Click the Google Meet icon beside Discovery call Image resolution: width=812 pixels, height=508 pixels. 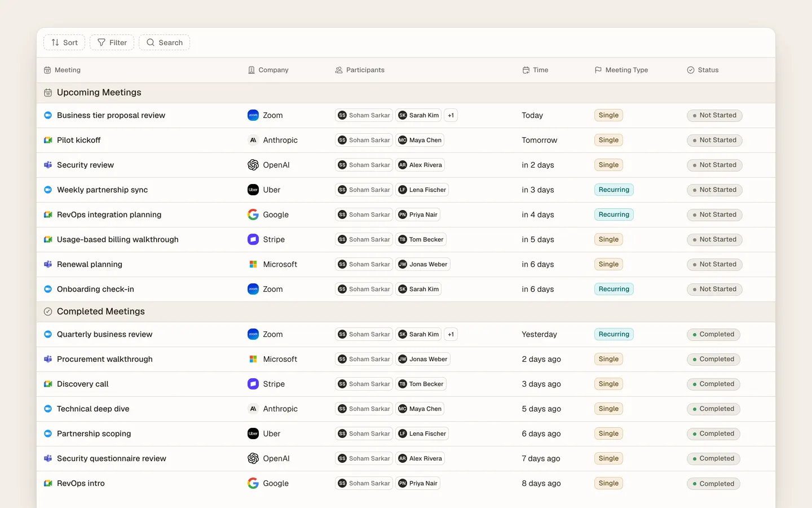tap(48, 384)
